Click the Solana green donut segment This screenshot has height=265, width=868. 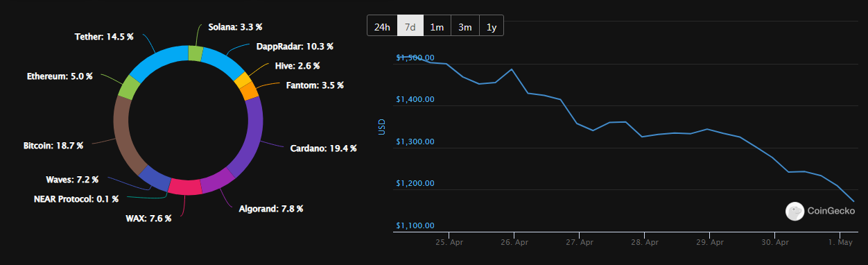point(196,54)
